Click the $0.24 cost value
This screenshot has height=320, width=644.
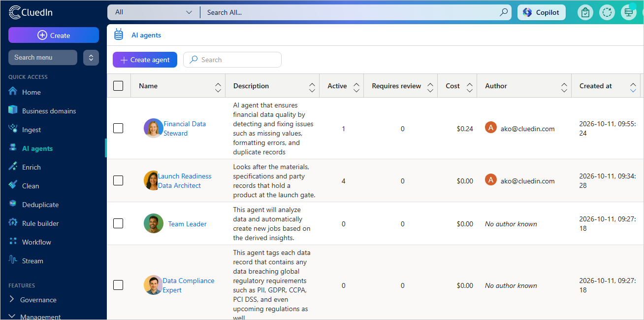coord(465,128)
